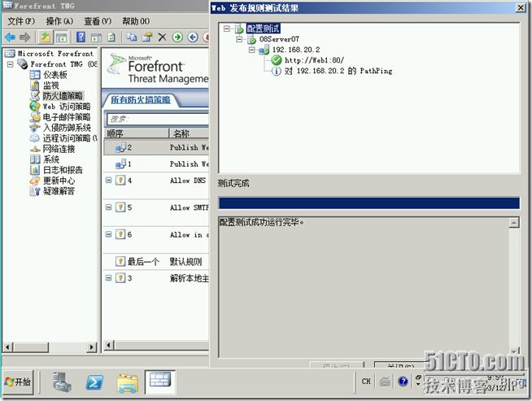This screenshot has height=401, width=532.
Task: Collapse the 08Server07 node
Action: (239, 39)
